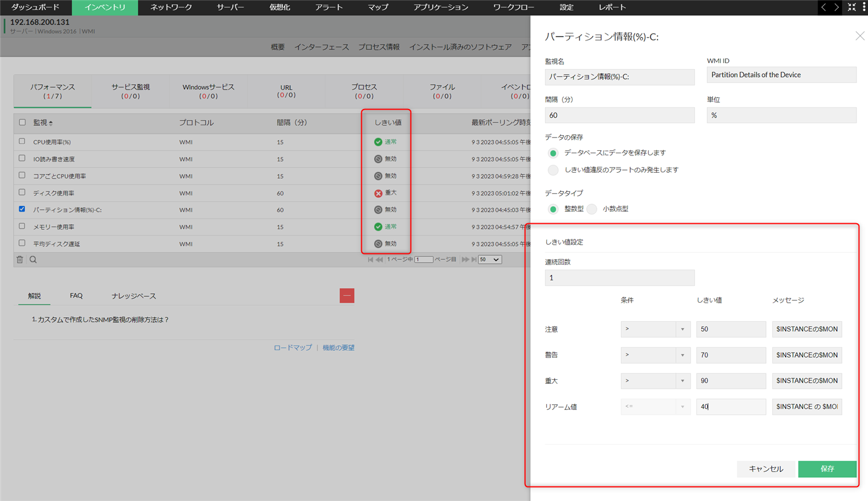868x501 pixels.
Task: Open the 警告 condition dropdown
Action: point(655,355)
